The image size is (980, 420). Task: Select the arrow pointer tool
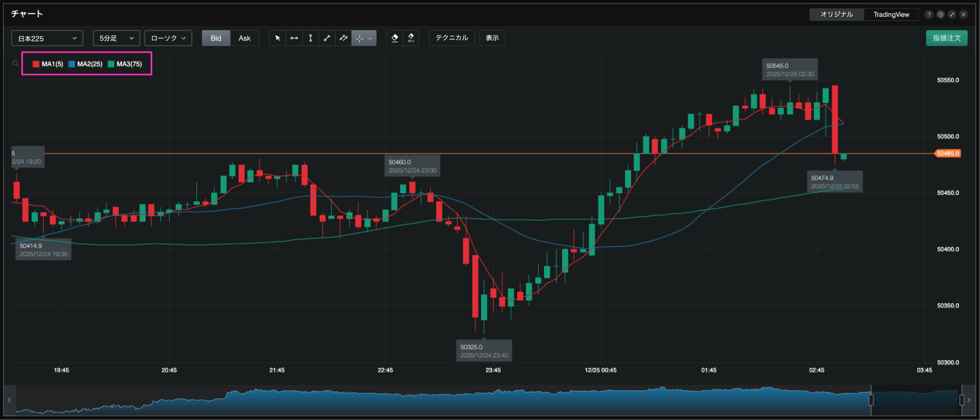click(278, 38)
